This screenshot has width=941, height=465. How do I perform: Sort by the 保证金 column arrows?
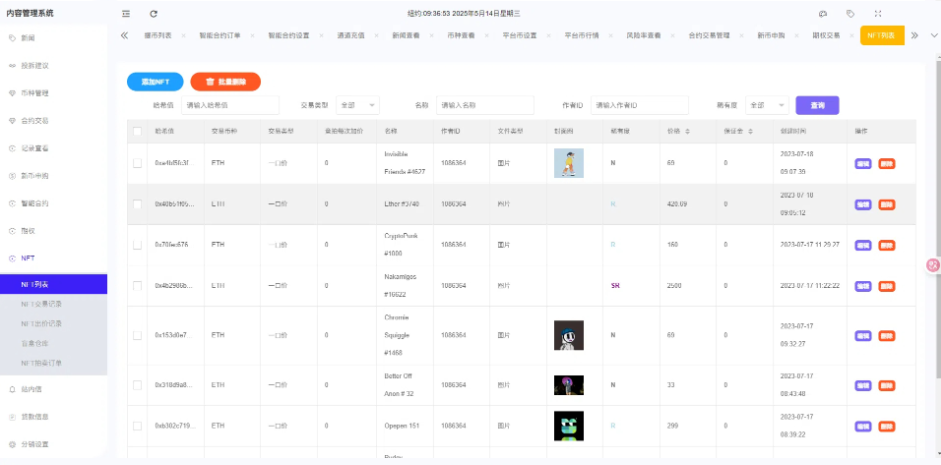tap(750, 131)
